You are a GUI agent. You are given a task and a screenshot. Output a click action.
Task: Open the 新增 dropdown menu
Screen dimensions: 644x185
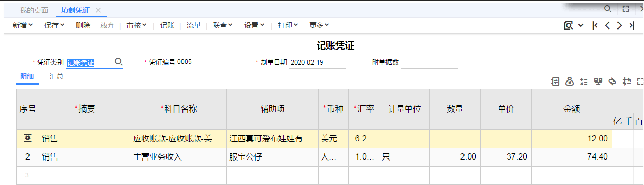point(23,25)
